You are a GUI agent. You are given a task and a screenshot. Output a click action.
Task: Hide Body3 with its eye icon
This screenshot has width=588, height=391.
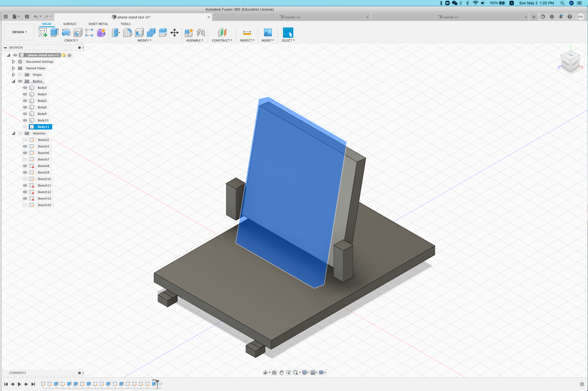pyautogui.click(x=25, y=87)
